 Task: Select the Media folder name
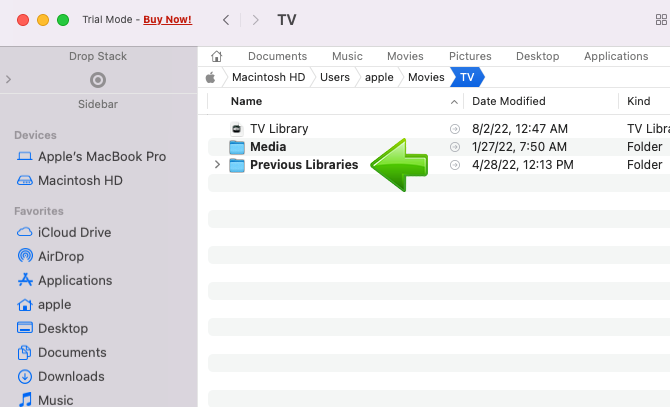pos(268,147)
